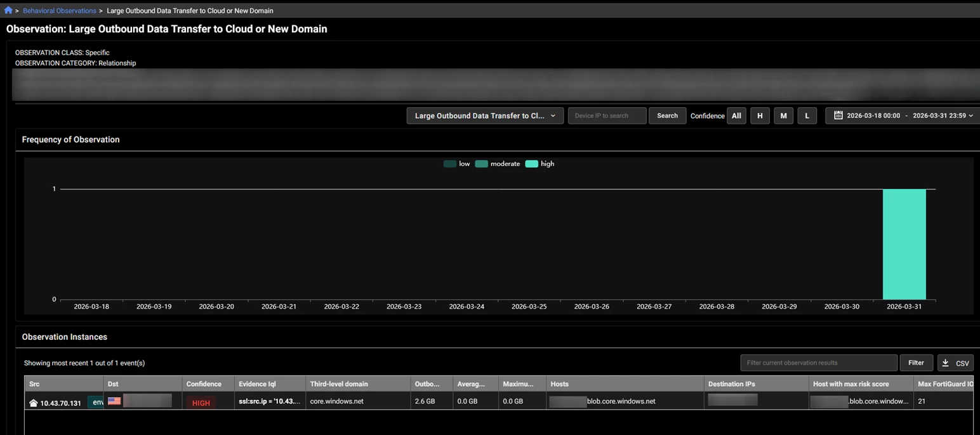Click the HIGH confidence badge

tap(201, 403)
